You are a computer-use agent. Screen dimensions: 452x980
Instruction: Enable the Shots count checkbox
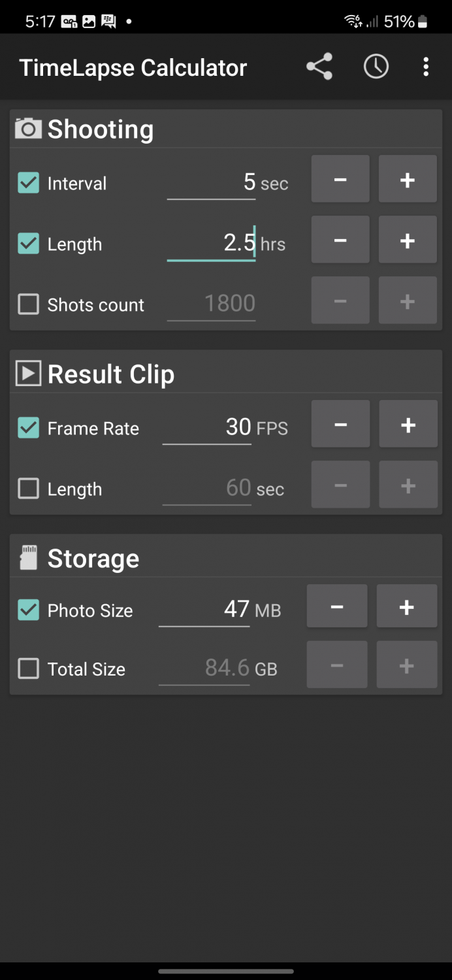click(28, 304)
